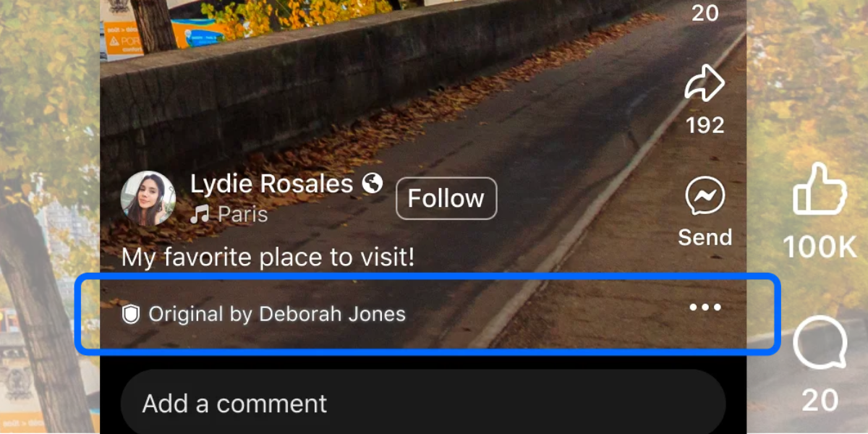Open the Lydie Rosales profile name link

tap(272, 184)
